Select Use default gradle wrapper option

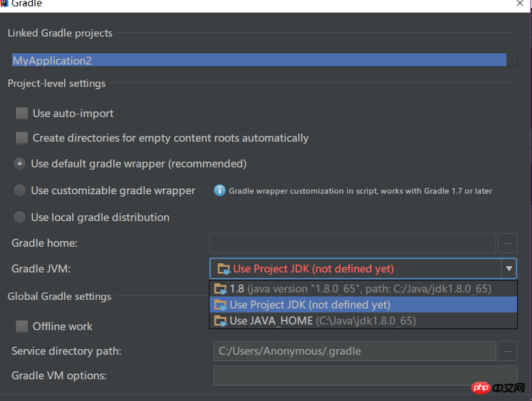[x=20, y=164]
